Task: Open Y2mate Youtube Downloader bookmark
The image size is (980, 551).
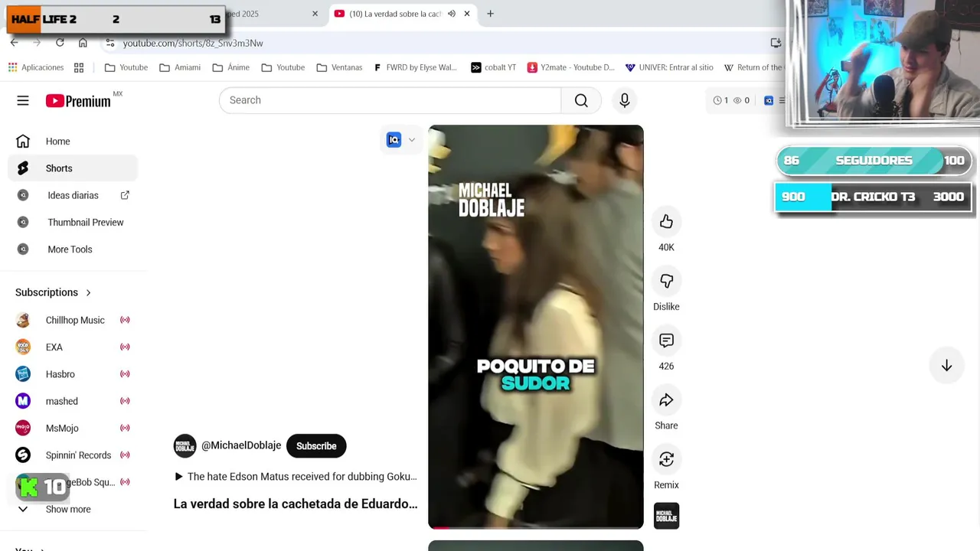Action: pos(571,67)
